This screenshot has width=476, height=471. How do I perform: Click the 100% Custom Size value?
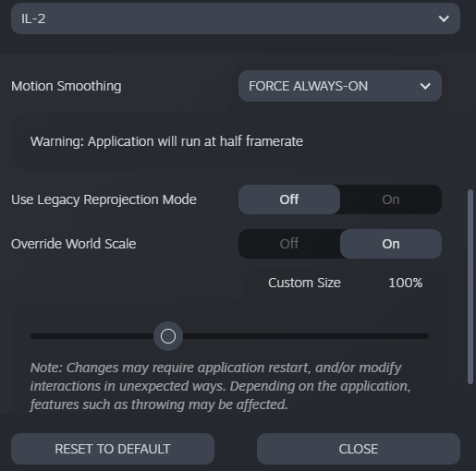pyautogui.click(x=406, y=283)
